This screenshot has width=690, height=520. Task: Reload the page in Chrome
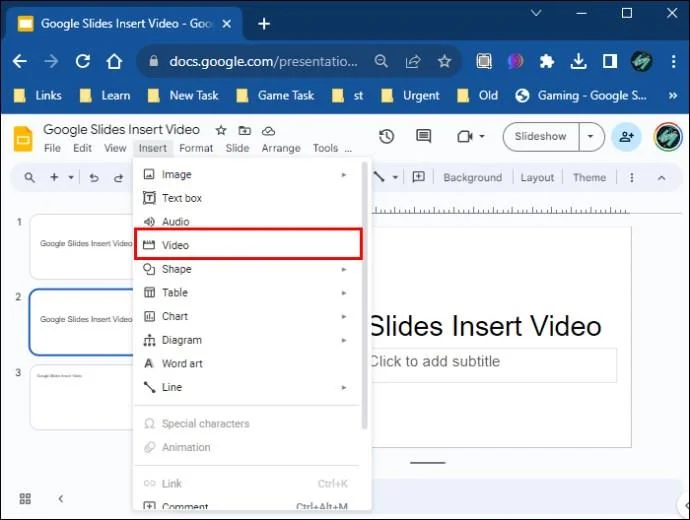pyautogui.click(x=82, y=61)
